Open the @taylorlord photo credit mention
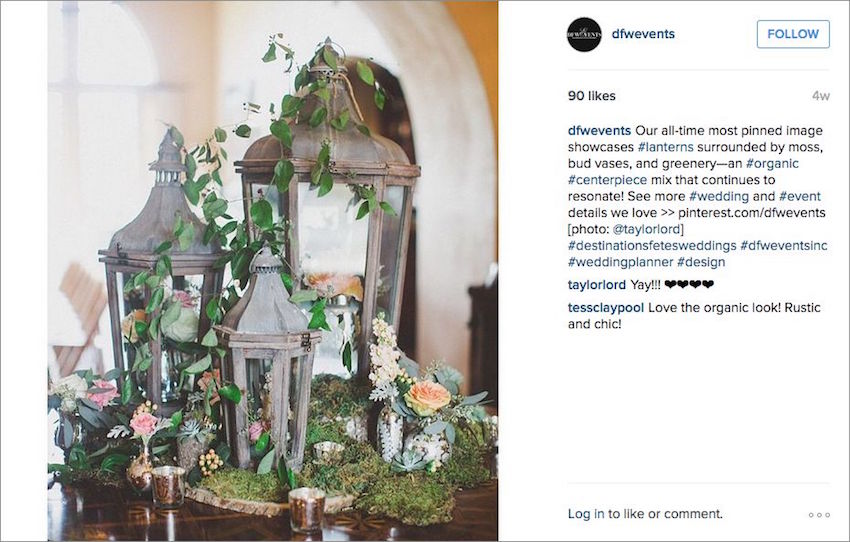This screenshot has width=850, height=542. point(647,229)
